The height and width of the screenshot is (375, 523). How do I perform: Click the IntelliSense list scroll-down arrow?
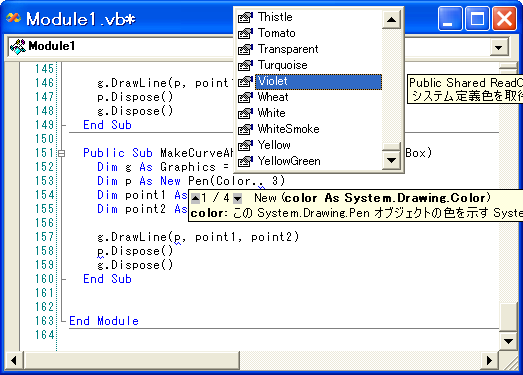coord(391,160)
